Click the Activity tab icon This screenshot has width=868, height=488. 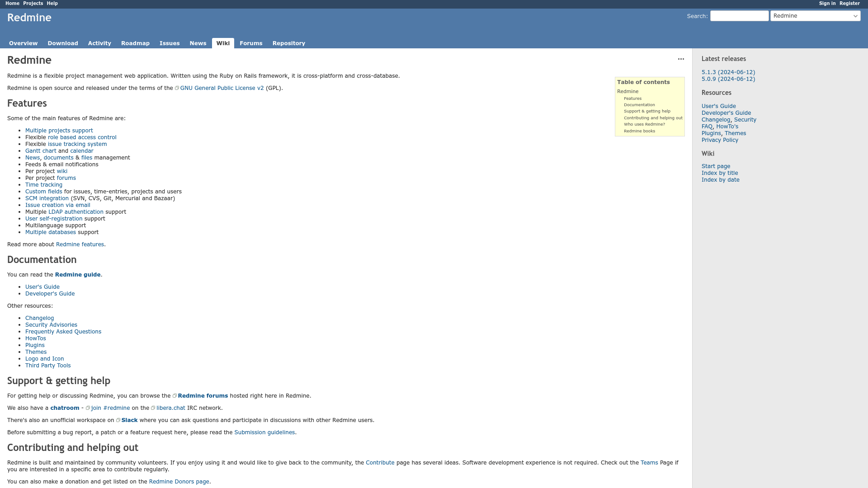click(x=99, y=43)
